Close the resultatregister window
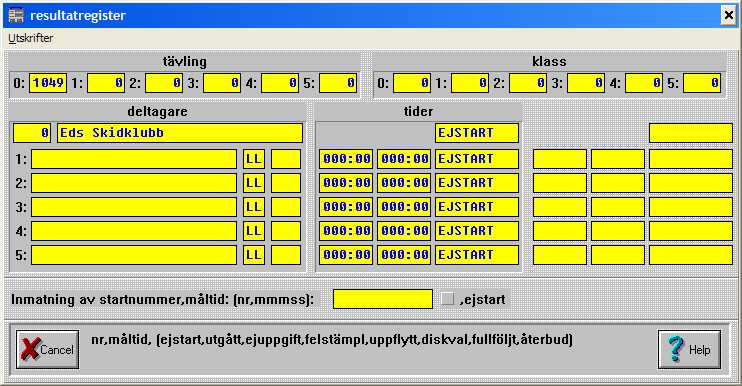742x386 pixels. click(x=729, y=16)
